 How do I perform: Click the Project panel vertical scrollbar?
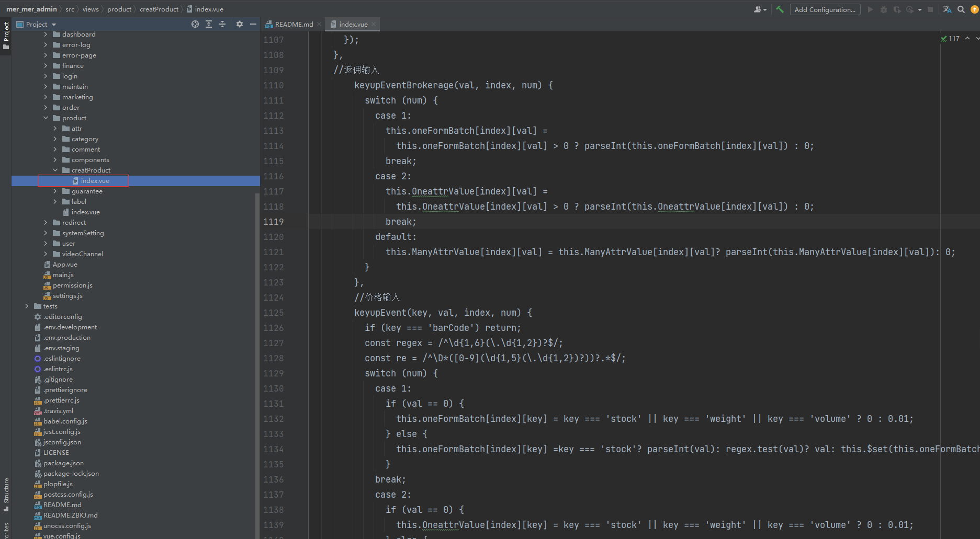point(257,366)
